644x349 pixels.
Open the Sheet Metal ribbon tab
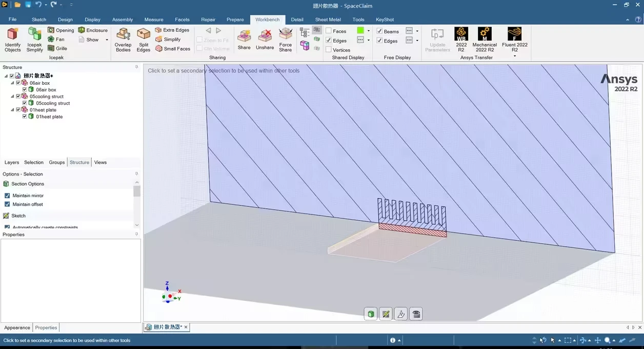[328, 20]
